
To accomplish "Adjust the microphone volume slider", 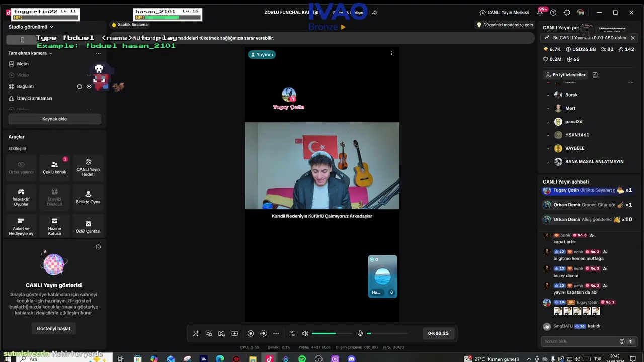I will tap(387, 333).
